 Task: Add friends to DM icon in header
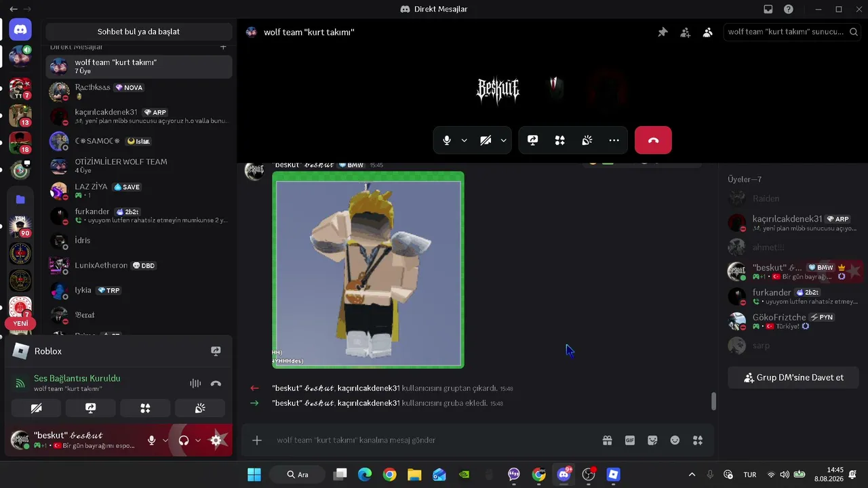click(686, 32)
